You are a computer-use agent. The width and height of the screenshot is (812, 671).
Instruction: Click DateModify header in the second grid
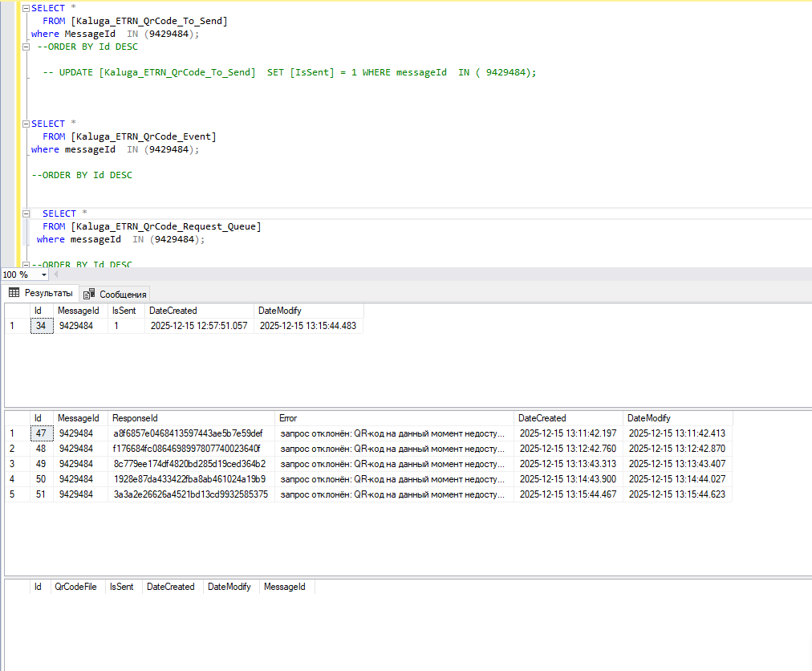[677, 418]
